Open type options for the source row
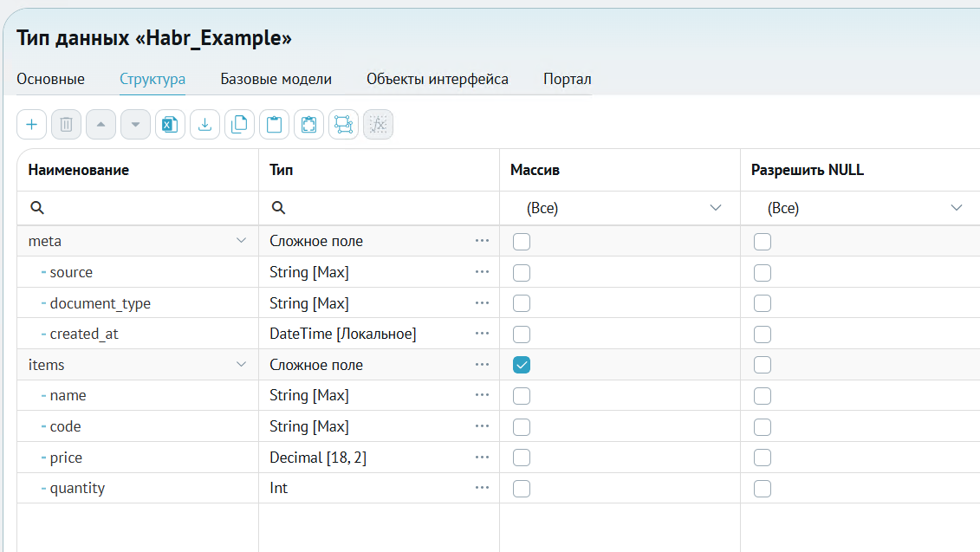Image resolution: width=980 pixels, height=552 pixels. tap(482, 272)
